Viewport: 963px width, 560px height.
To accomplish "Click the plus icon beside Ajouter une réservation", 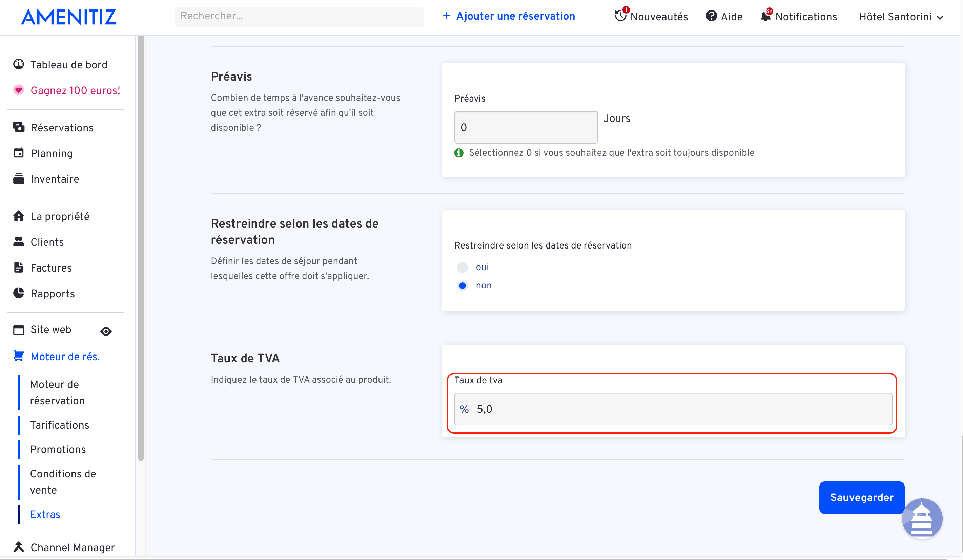I will pyautogui.click(x=446, y=16).
